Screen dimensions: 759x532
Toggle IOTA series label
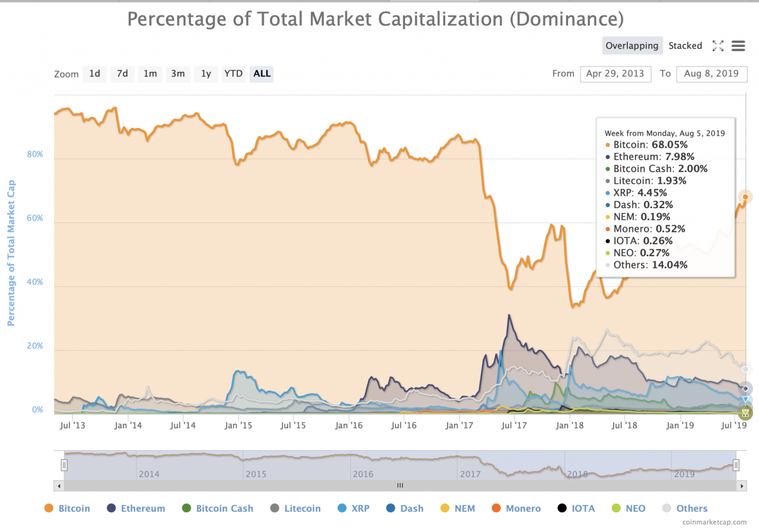tap(583, 508)
